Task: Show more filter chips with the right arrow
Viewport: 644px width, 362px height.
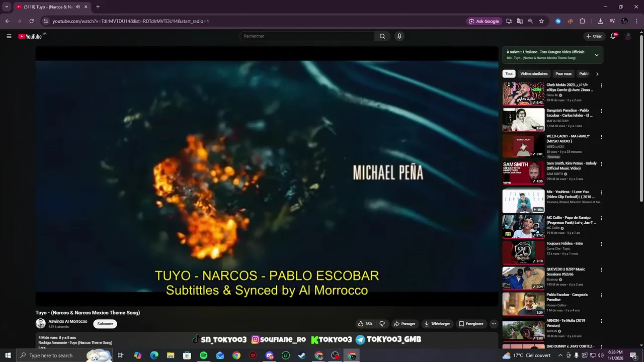Action: point(597,74)
